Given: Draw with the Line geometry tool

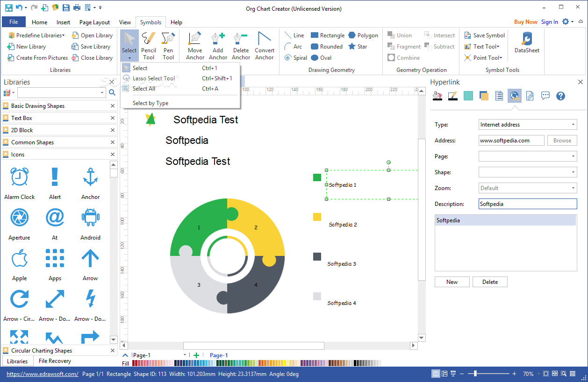Looking at the screenshot, I should click(294, 35).
